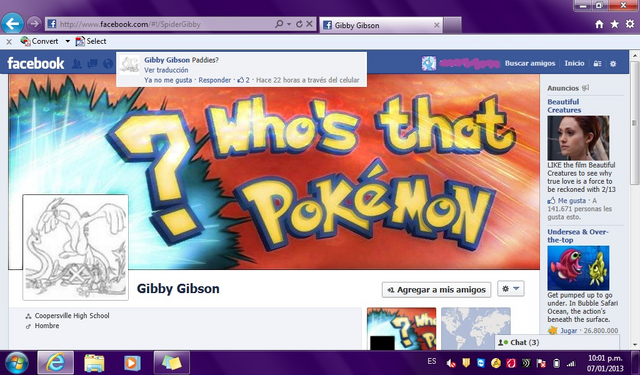
Task: Click the TeamViewer tray icon
Action: (x=481, y=363)
